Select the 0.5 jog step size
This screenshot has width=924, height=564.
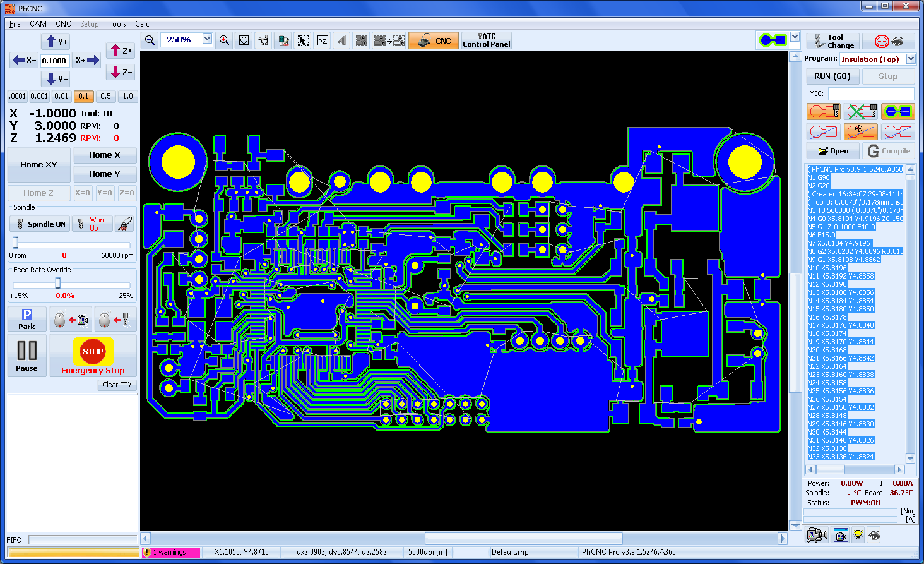click(x=105, y=97)
